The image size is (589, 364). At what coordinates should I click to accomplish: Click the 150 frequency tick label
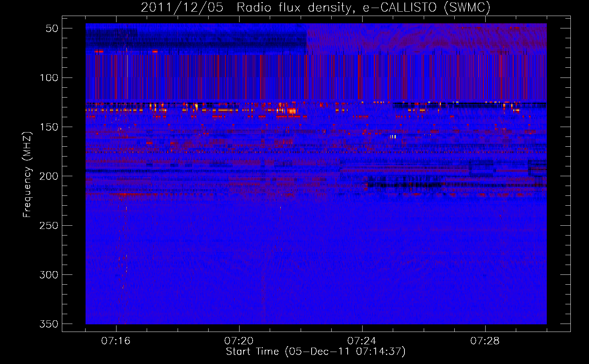[49, 127]
